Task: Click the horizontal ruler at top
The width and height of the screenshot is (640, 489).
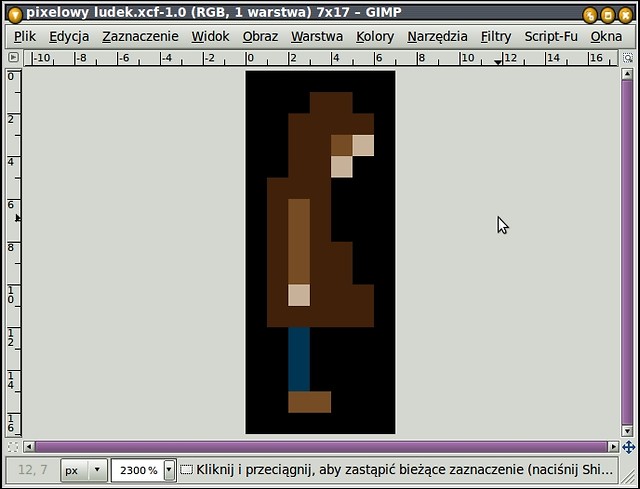Action: (321, 58)
